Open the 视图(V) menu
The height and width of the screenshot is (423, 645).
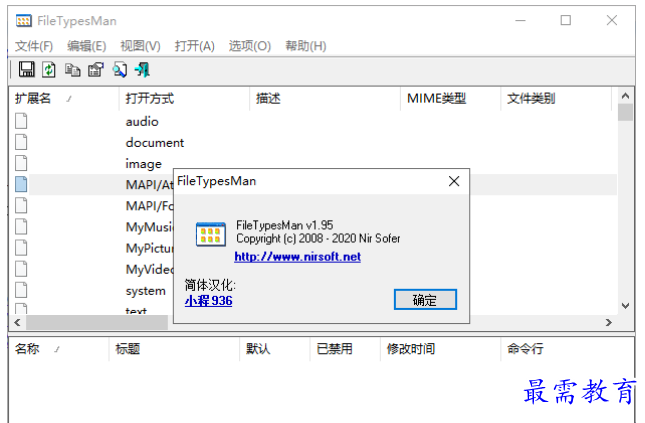pos(140,46)
